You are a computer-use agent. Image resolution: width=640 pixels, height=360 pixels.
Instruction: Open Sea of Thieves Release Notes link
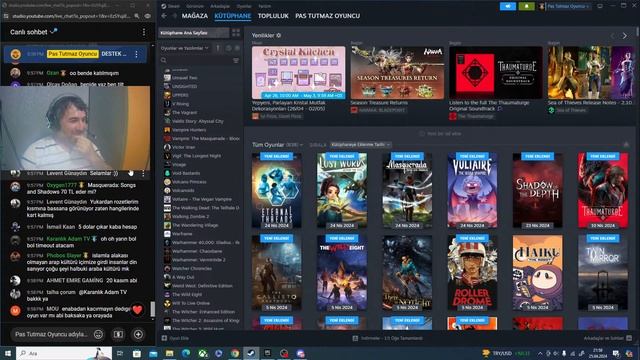pyautogui.click(x=590, y=103)
